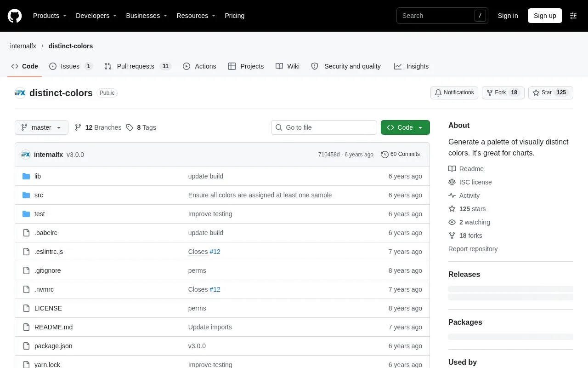Click the internalfx avatar beside repository title
The image size is (588, 368).
coord(20,93)
